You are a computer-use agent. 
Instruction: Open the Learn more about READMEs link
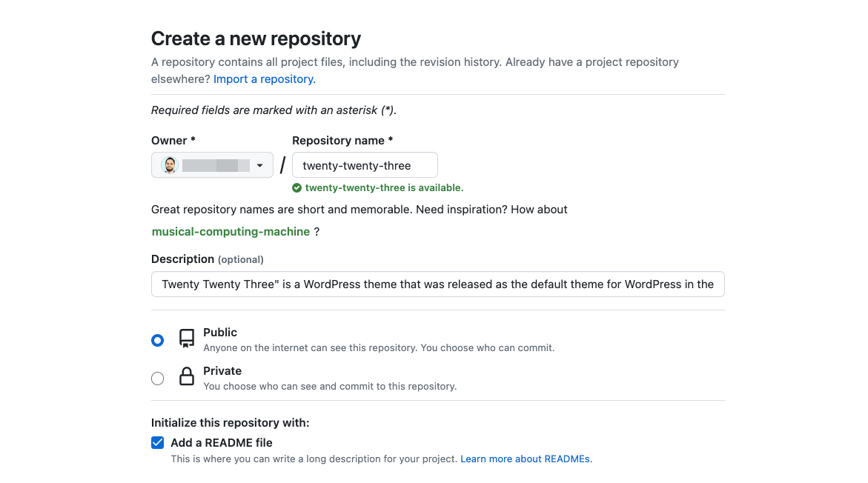[x=526, y=459]
